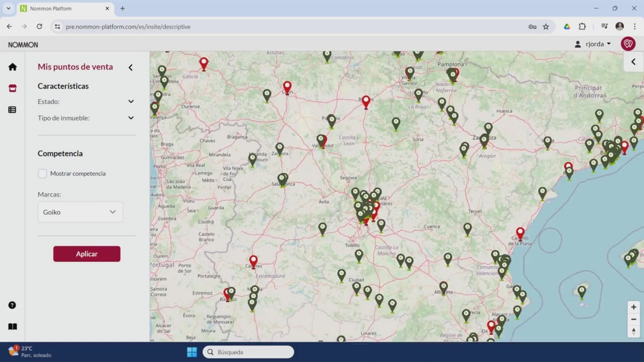Screen dimensions: 644x362
Task: Expand the Estado filter
Action: tap(131, 102)
